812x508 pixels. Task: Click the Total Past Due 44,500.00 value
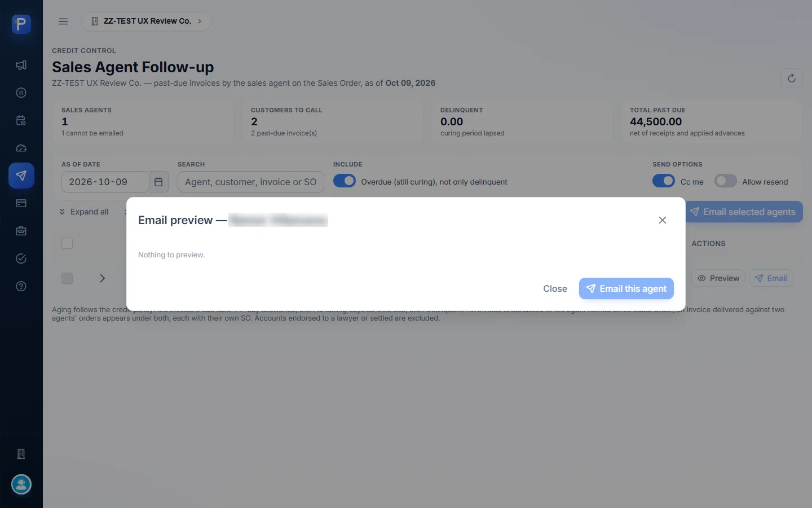[656, 121]
